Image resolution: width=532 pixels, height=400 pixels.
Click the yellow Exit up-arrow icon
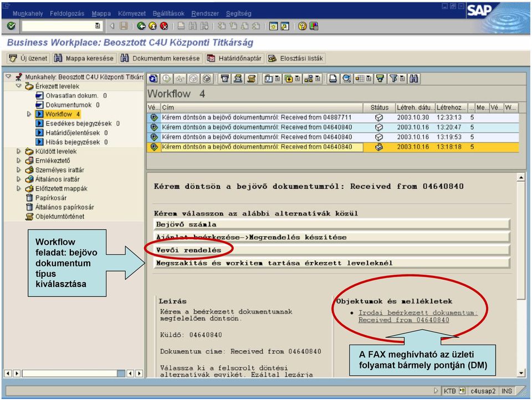tap(153, 26)
